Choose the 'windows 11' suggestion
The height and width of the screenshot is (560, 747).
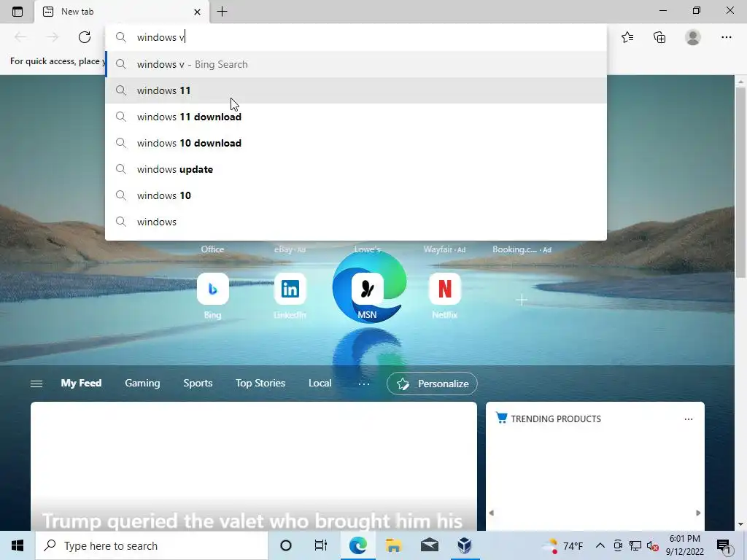click(356, 90)
